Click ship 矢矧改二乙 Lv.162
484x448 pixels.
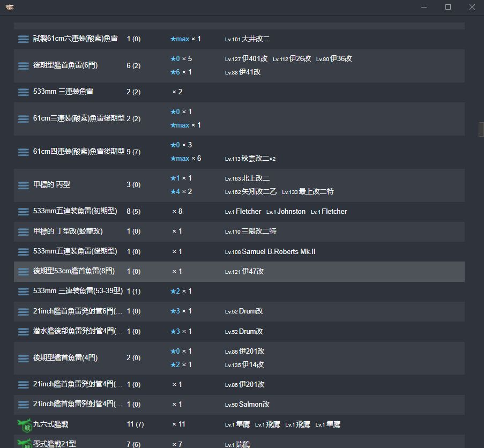point(251,192)
